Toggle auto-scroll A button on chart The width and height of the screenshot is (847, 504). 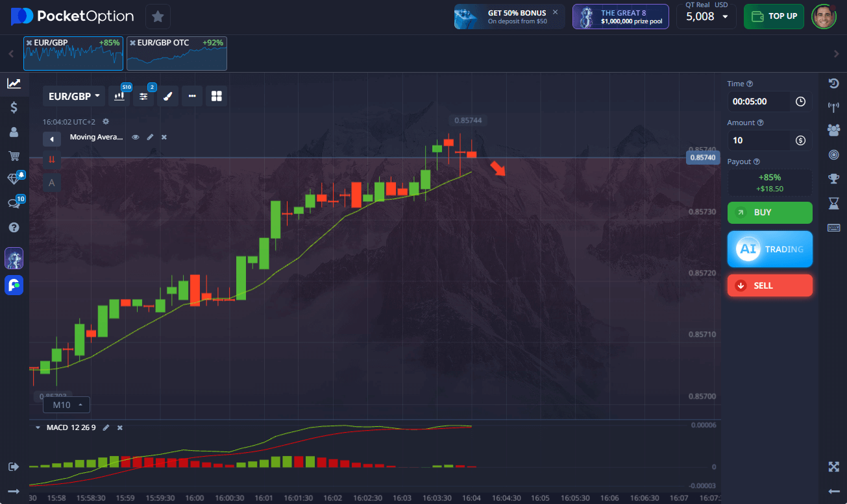(x=52, y=183)
